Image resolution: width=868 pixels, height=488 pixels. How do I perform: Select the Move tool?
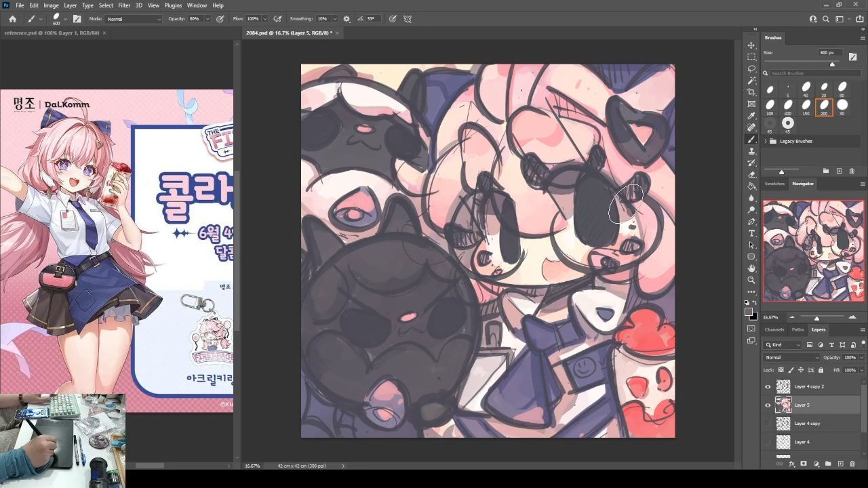[751, 45]
